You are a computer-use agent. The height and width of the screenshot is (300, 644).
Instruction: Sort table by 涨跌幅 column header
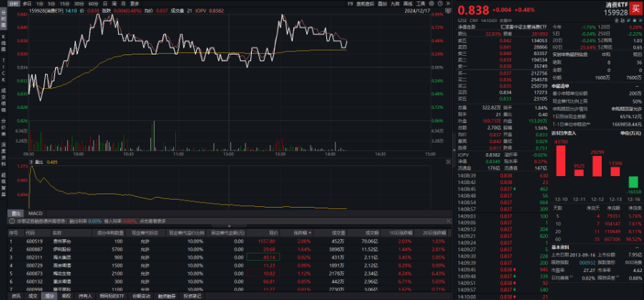299,233
